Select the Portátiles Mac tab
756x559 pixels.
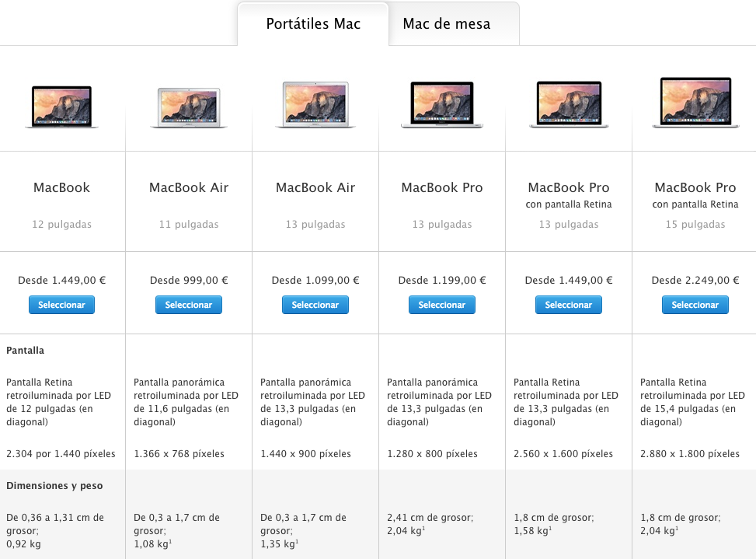coord(313,24)
